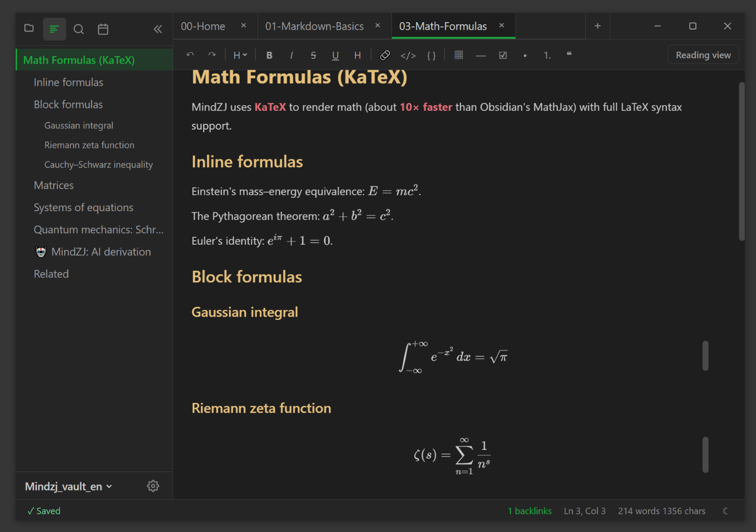
Task: Collapse the left sidebar
Action: point(158,29)
